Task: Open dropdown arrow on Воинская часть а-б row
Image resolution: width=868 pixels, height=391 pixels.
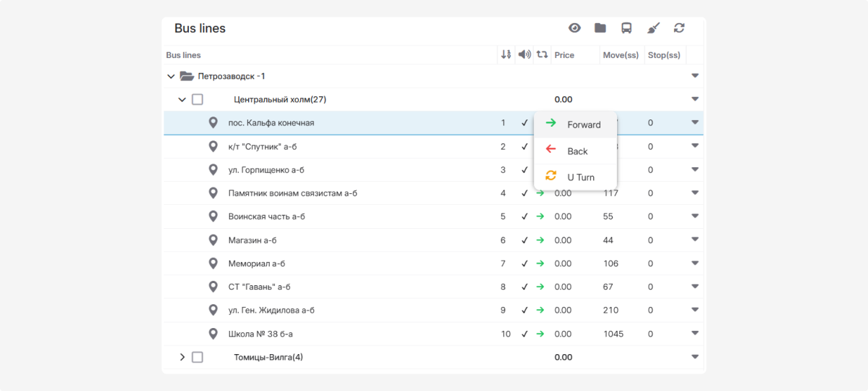Action: coord(694,216)
